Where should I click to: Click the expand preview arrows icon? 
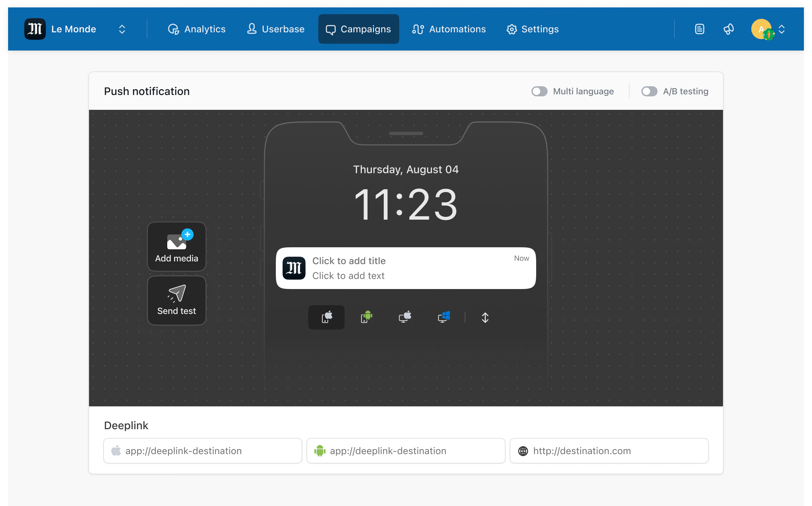(x=485, y=317)
